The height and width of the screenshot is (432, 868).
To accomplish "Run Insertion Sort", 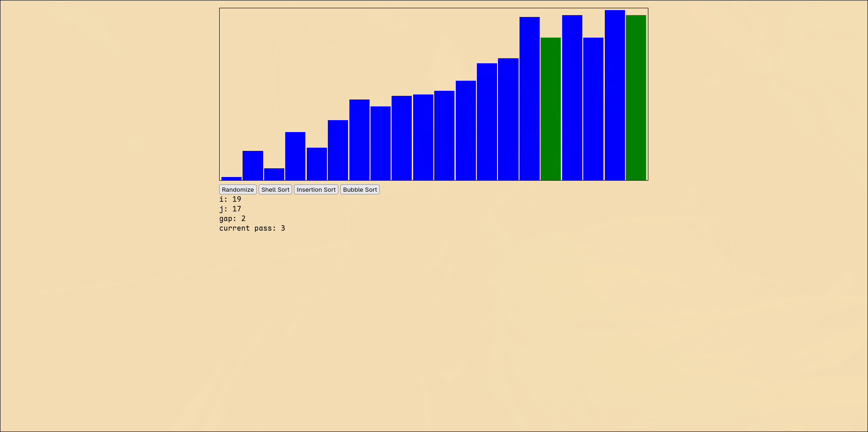I will pyautogui.click(x=316, y=189).
